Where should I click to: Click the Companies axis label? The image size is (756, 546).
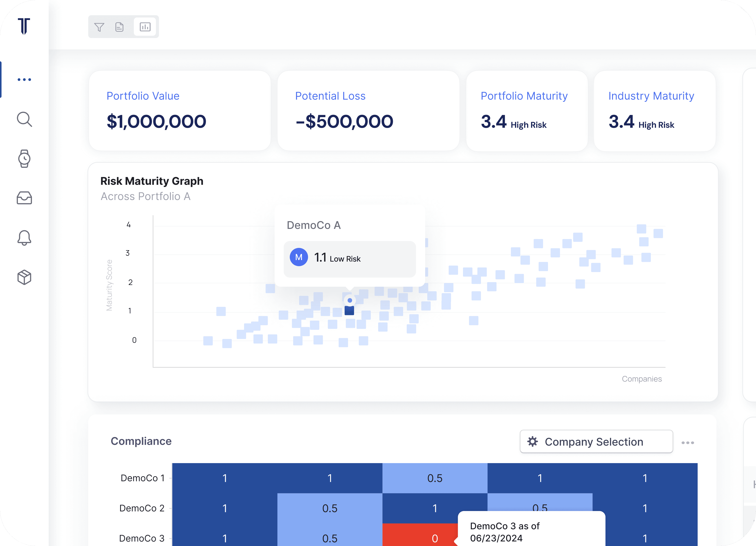pos(642,379)
